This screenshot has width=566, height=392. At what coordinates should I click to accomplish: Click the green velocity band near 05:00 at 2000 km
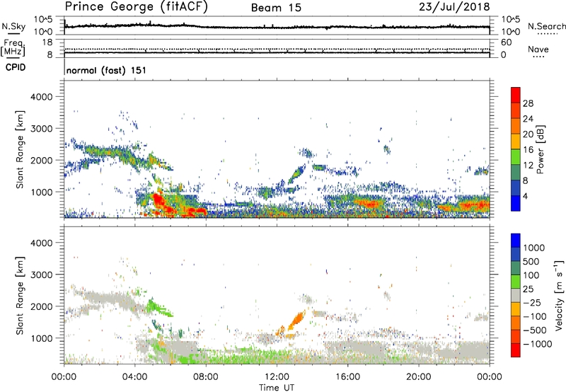coord(160,308)
